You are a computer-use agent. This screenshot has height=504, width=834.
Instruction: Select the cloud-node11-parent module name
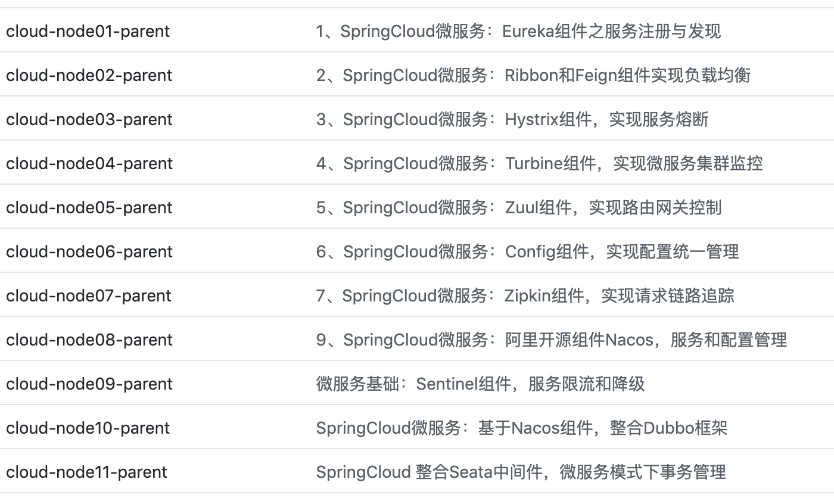(87, 472)
